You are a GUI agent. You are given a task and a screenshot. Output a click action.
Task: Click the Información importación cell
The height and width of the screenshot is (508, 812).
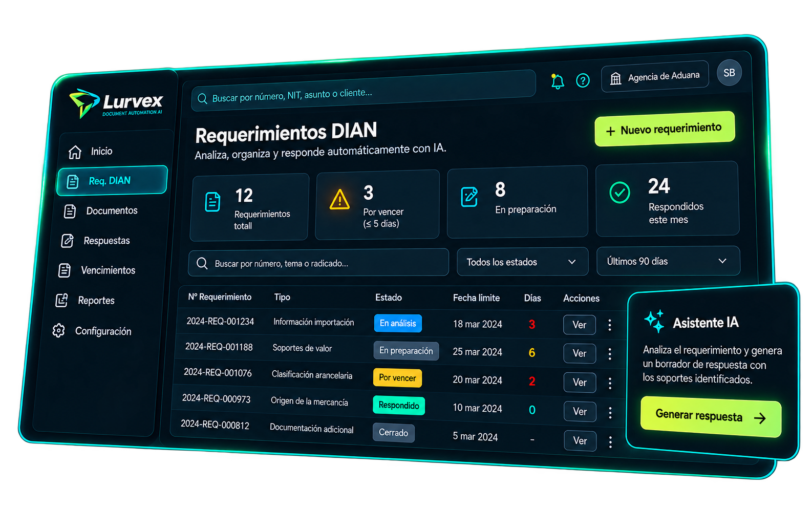coord(313,322)
